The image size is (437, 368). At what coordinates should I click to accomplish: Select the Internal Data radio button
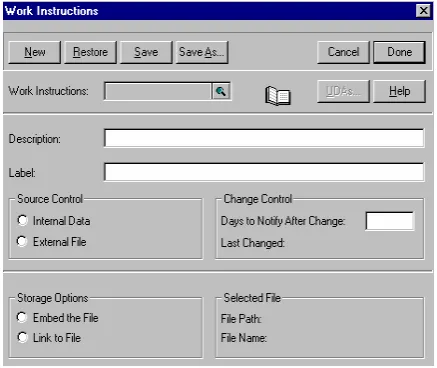coord(22,220)
